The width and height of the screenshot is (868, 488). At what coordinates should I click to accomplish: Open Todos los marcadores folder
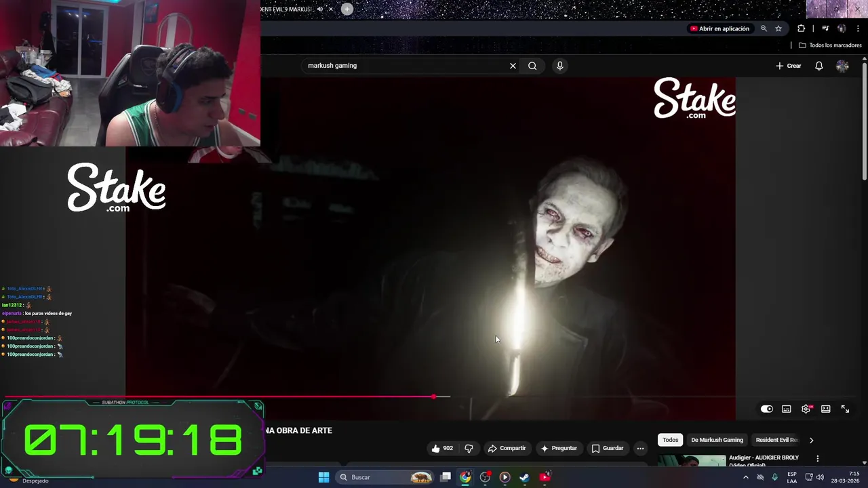click(830, 45)
